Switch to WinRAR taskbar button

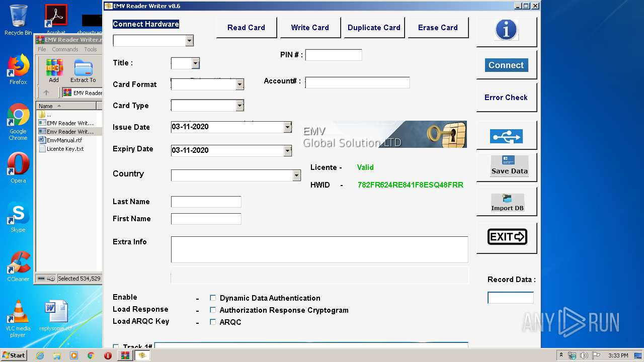[x=125, y=355]
